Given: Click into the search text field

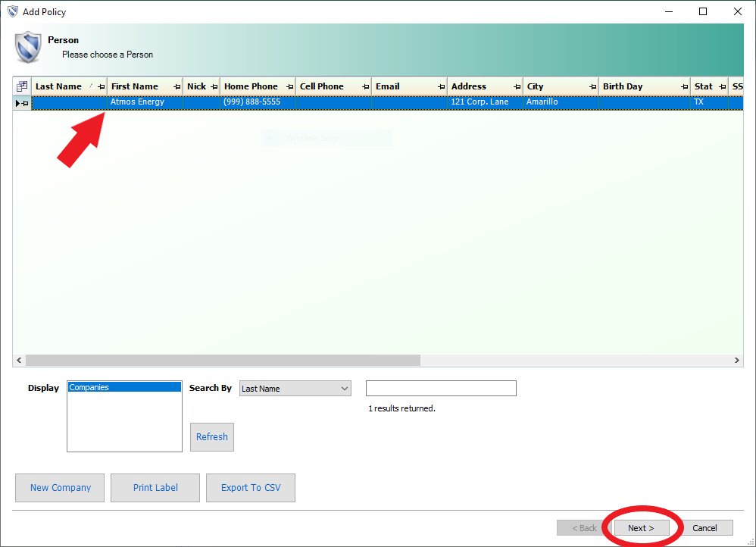Looking at the screenshot, I should (441, 389).
